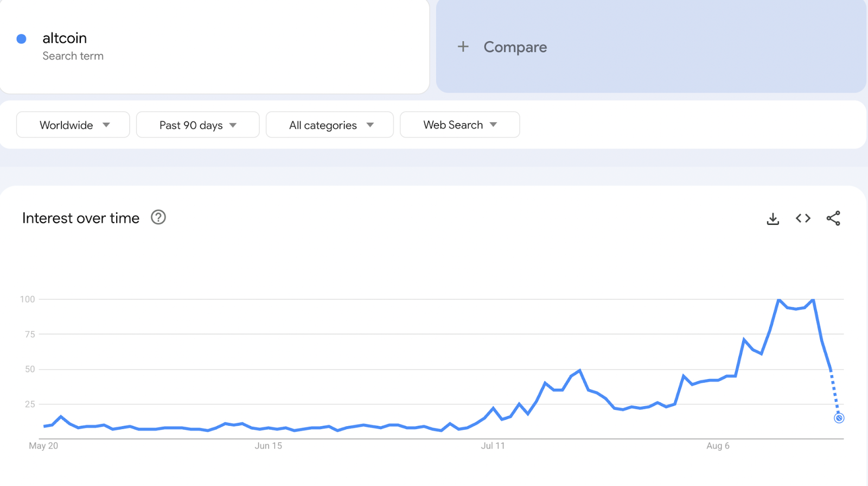This screenshot has width=868, height=486.
Task: Open the Web Search type dropdown
Action: click(459, 124)
